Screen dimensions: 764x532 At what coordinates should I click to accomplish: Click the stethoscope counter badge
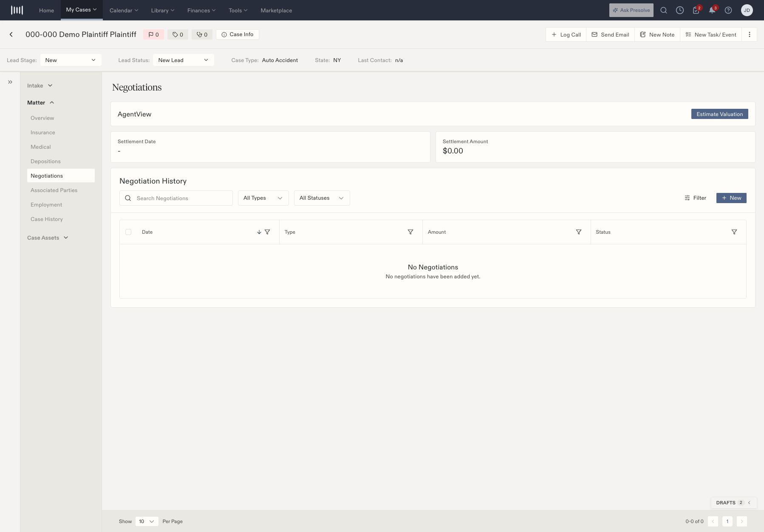(x=202, y=34)
